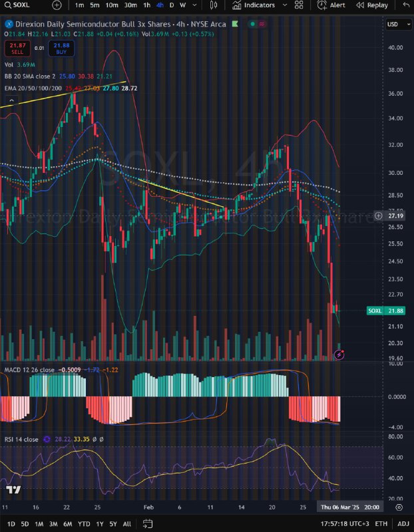Switch to daily D timeframe
Image resolution: width=414 pixels, height=532 pixels.
(172, 5)
